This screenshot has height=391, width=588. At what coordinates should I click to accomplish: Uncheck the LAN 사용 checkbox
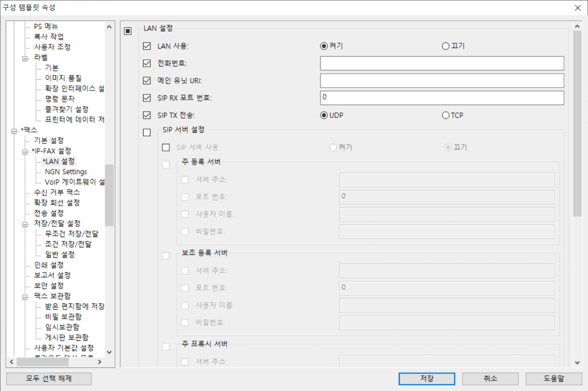(x=147, y=46)
